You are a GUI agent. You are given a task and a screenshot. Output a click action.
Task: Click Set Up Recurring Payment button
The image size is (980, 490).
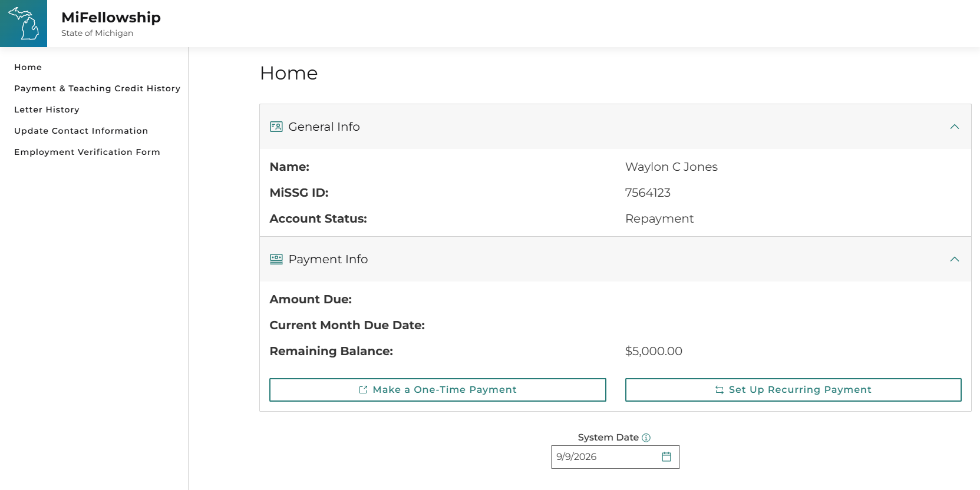(793, 390)
